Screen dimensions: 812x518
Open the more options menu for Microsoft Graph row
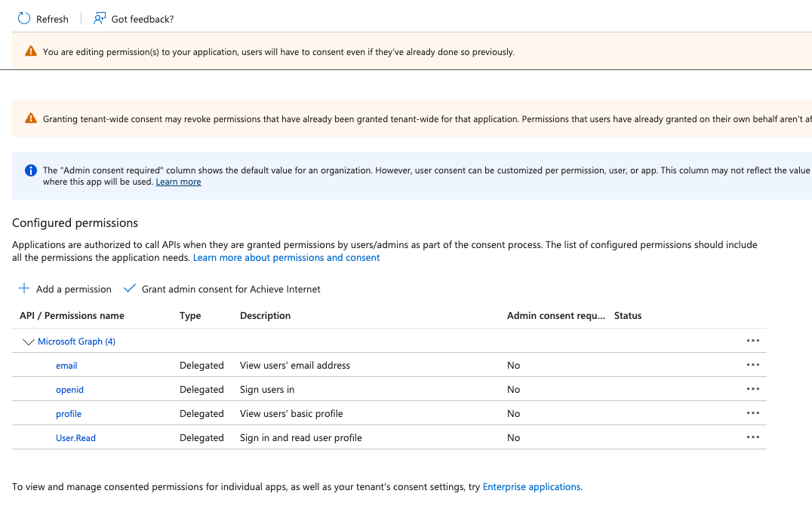point(753,341)
